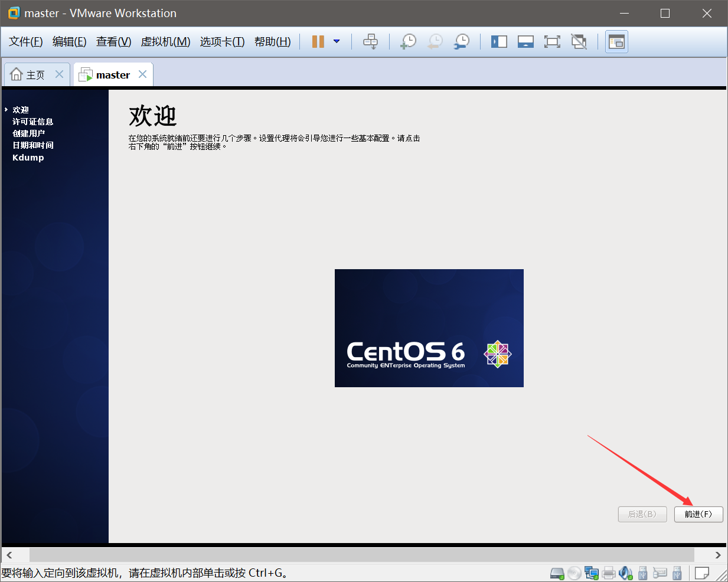This screenshot has height=582, width=728.
Task: Close the 主页 tab
Action: click(59, 74)
